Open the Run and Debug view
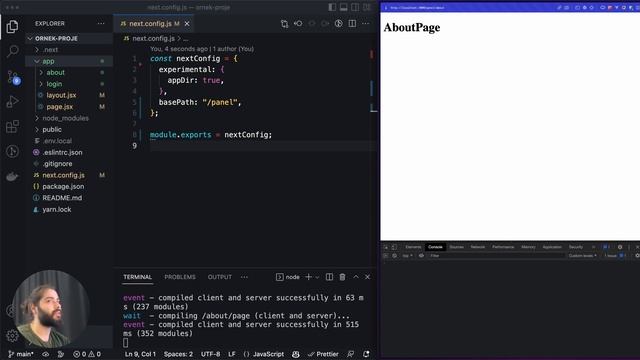 point(12,102)
